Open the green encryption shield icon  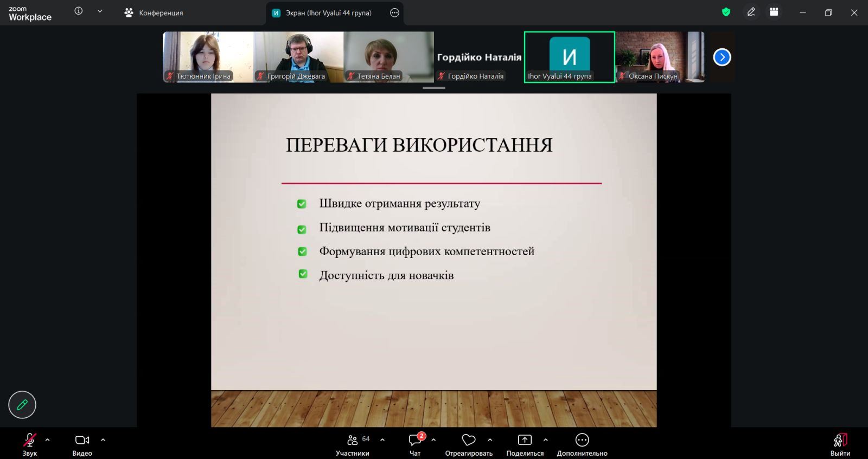(x=726, y=12)
